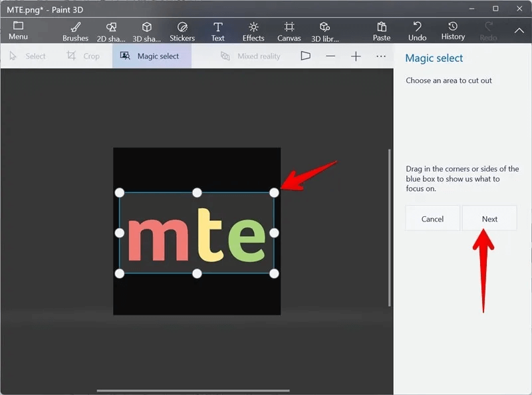Toggle 3D view flag icon
Screen dimensions: 532x395
coord(305,57)
